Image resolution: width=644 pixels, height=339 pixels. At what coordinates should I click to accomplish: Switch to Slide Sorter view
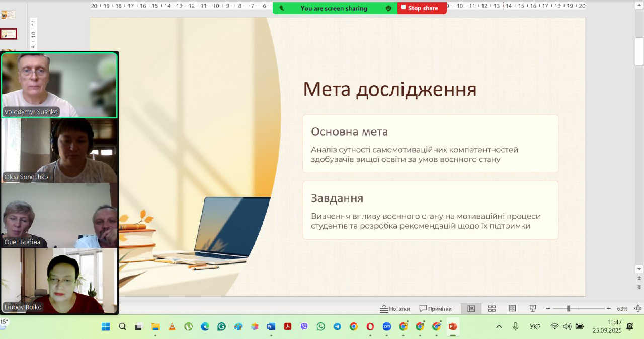[x=492, y=308]
